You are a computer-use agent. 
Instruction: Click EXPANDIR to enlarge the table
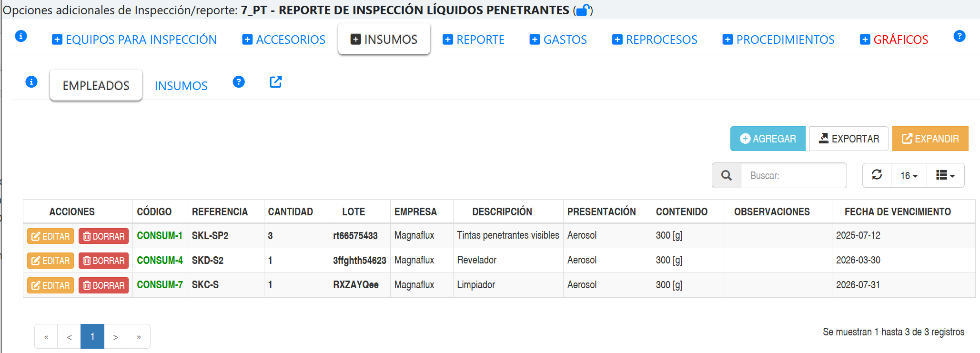coord(930,139)
